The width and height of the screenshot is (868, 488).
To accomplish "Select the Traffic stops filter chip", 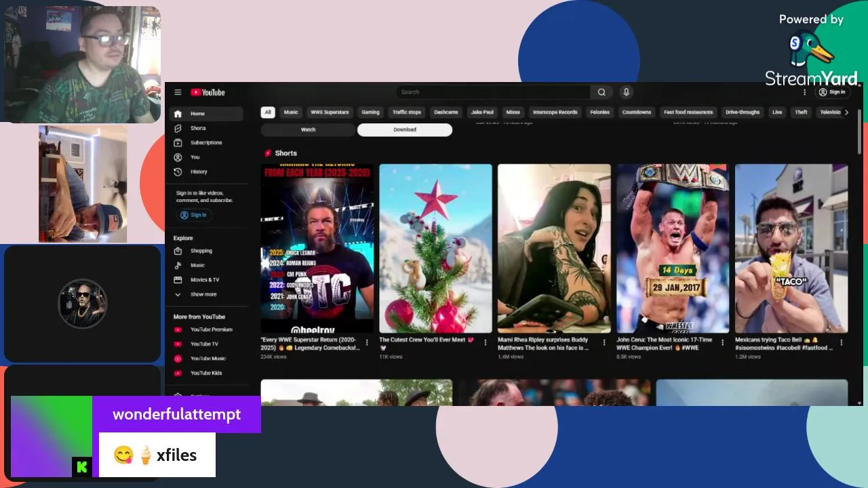I will coord(407,113).
